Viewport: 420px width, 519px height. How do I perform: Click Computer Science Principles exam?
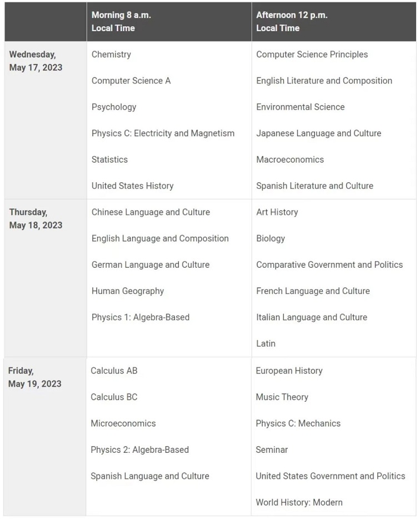click(312, 54)
